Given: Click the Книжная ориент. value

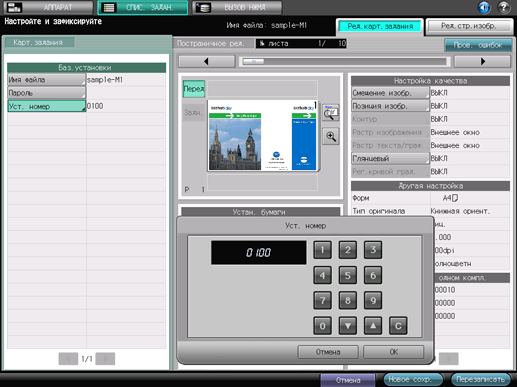Looking at the screenshot, I should pyautogui.click(x=460, y=211).
